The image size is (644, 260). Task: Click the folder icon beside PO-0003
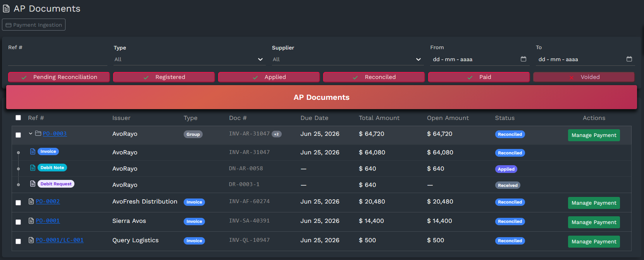[38, 133]
